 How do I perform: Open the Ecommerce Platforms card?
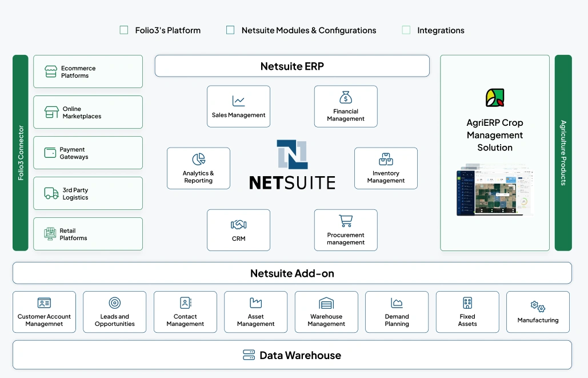click(88, 71)
